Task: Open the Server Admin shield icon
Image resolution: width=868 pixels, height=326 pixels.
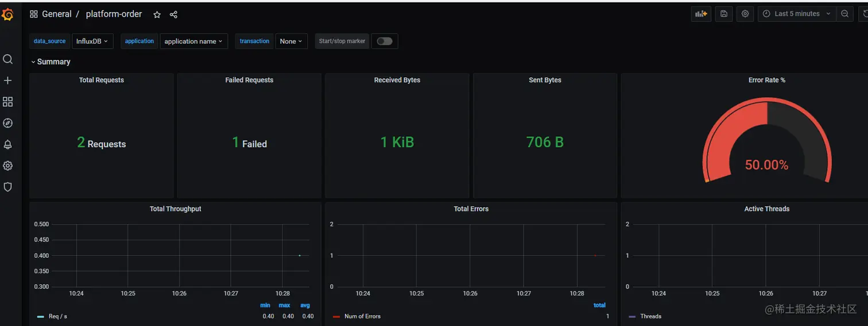Action: pos(7,187)
